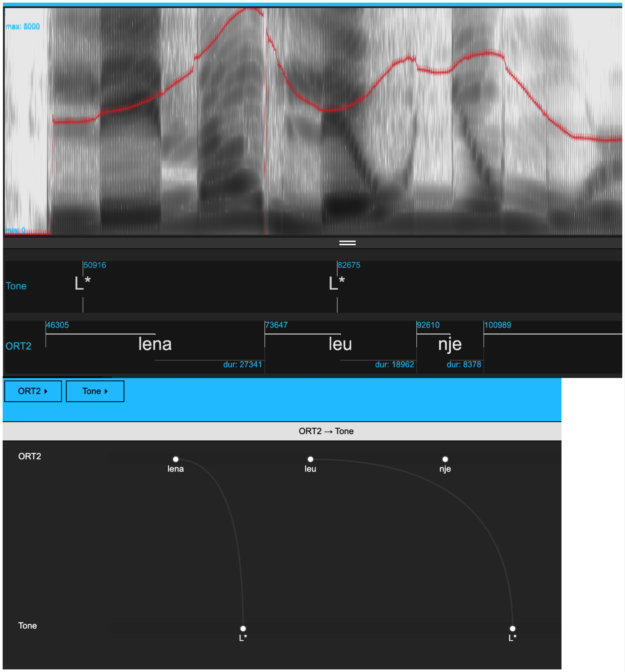Click the Tone tier label
The height and width of the screenshot is (672, 625).
[x=16, y=286]
